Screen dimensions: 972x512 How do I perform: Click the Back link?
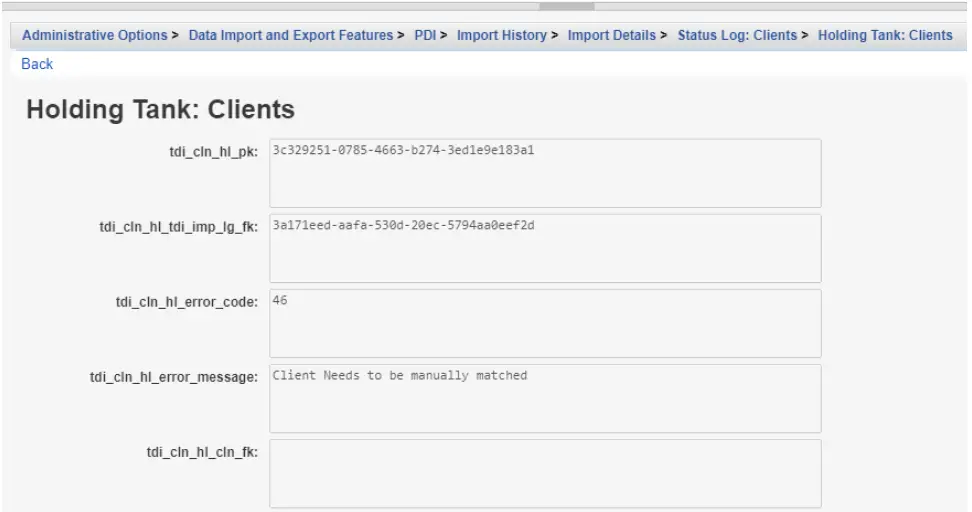click(x=37, y=64)
